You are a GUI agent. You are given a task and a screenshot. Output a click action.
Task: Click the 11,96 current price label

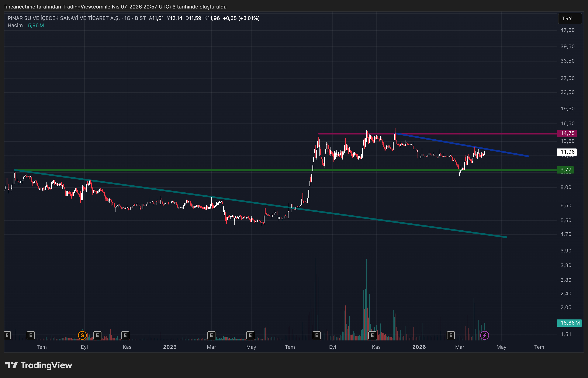[567, 152]
